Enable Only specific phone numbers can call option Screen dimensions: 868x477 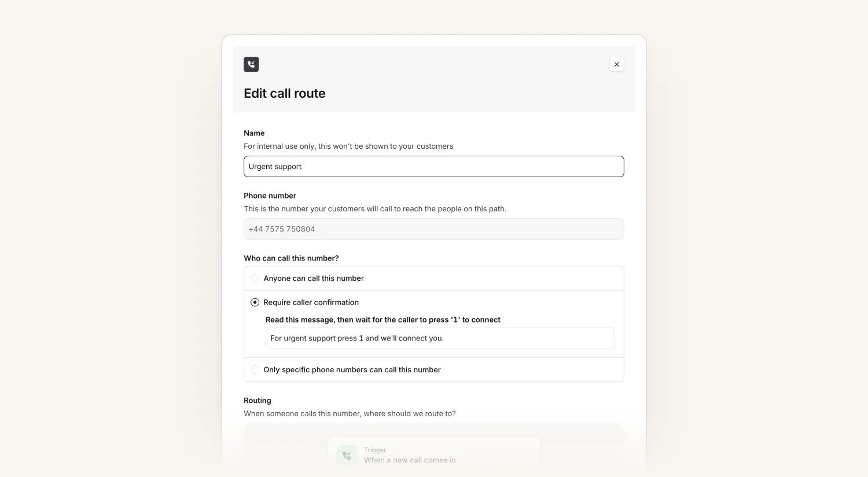point(255,370)
